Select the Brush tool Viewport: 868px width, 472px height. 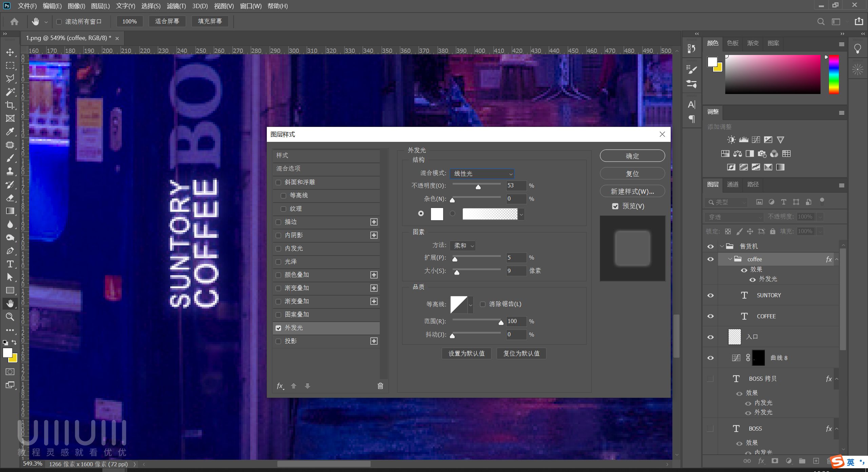pyautogui.click(x=10, y=158)
